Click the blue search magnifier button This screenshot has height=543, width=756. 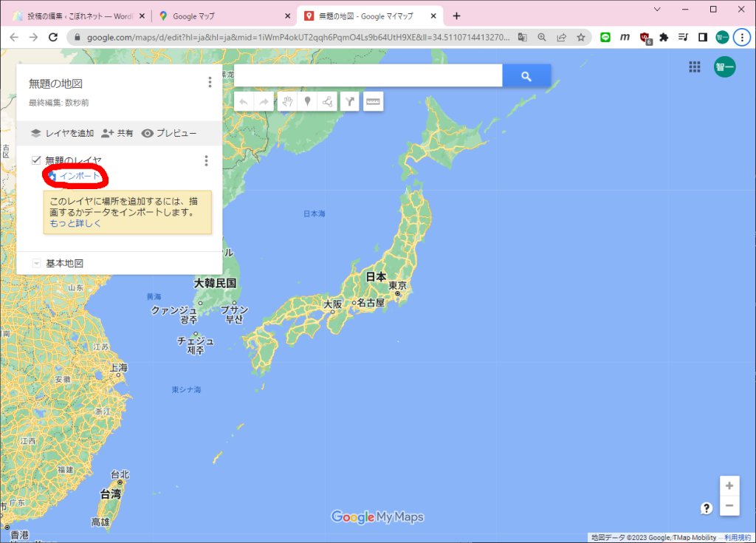[526, 75]
